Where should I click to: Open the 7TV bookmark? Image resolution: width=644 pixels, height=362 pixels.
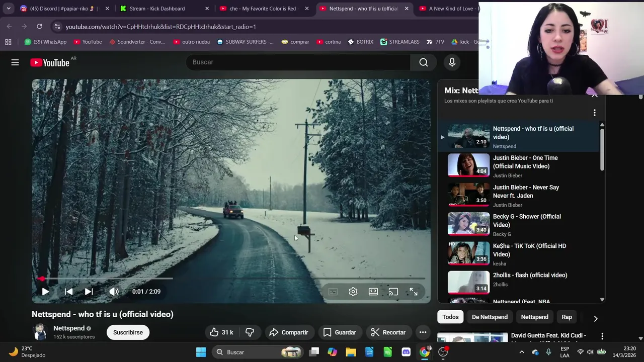coord(435,42)
